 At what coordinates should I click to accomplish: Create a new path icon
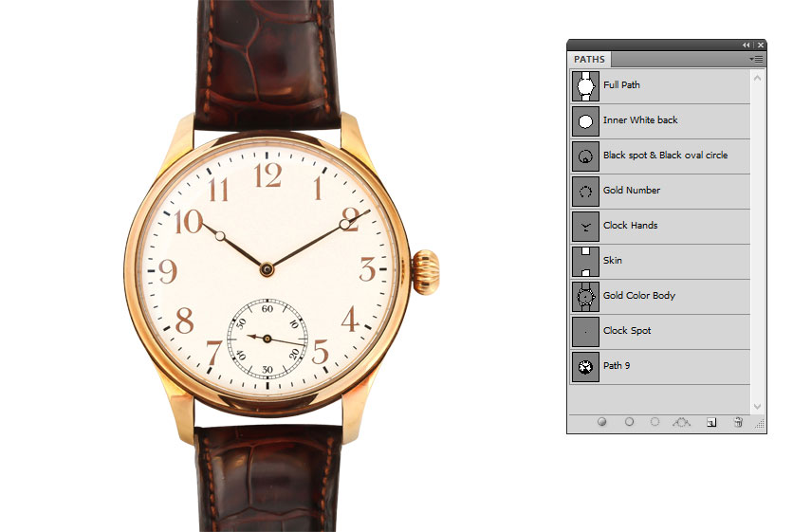(710, 423)
